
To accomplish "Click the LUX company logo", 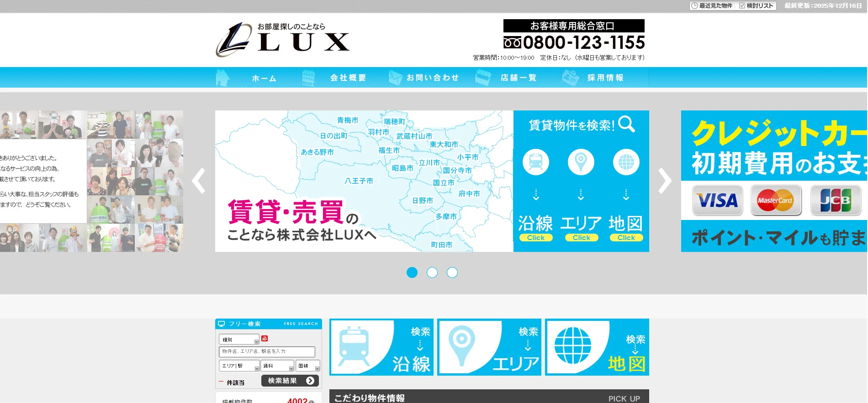I will point(282,39).
